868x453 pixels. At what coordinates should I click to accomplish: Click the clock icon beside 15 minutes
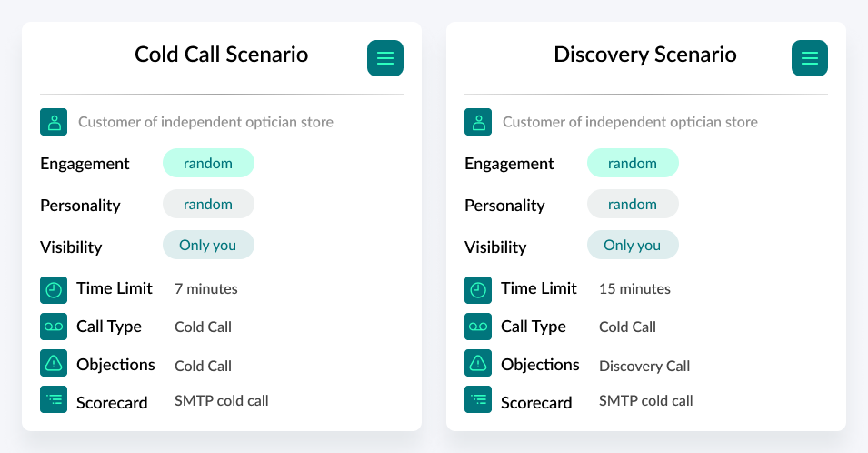478,290
